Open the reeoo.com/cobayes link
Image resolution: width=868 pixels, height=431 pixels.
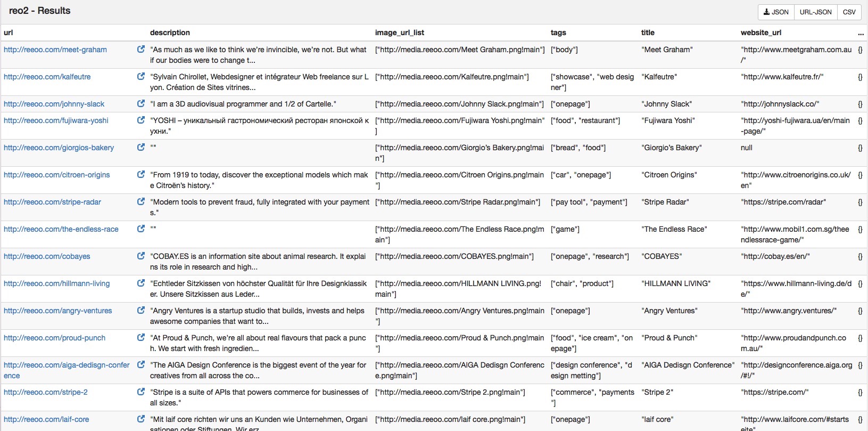pos(47,256)
